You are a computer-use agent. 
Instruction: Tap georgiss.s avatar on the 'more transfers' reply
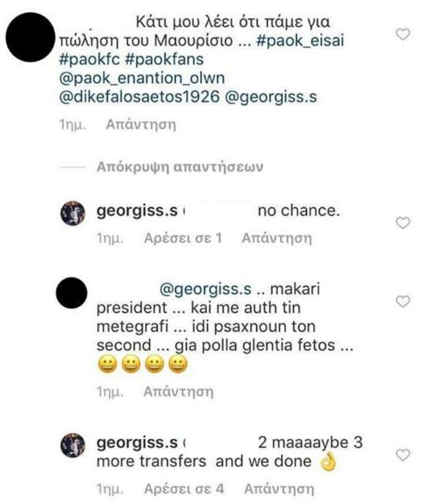point(71,447)
